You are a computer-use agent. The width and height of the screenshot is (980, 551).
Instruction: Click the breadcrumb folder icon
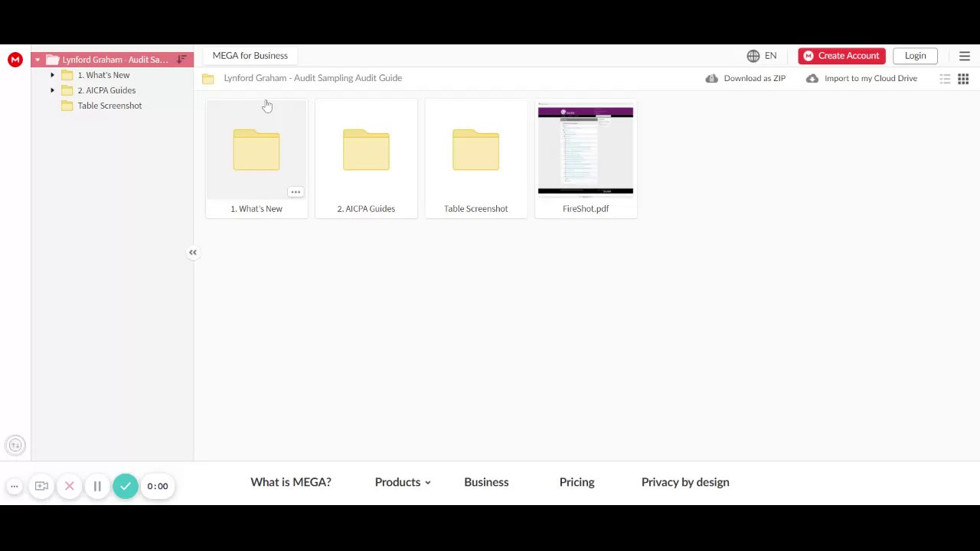(x=208, y=79)
